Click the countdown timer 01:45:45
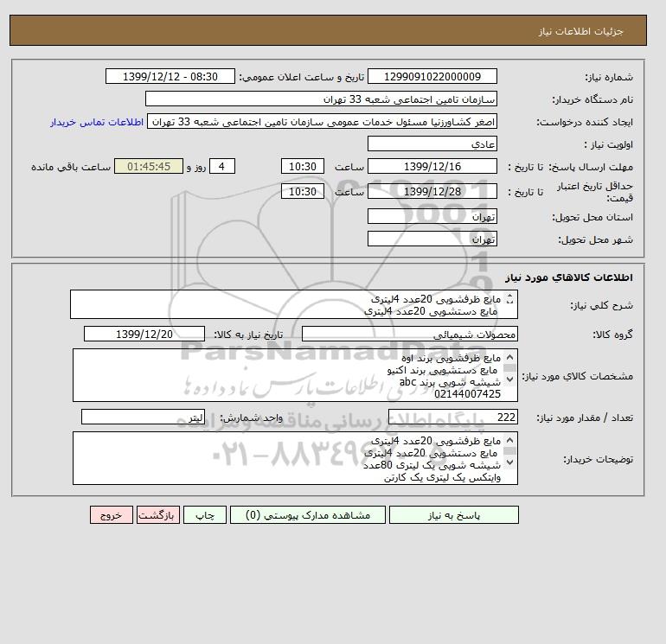 click(x=149, y=167)
